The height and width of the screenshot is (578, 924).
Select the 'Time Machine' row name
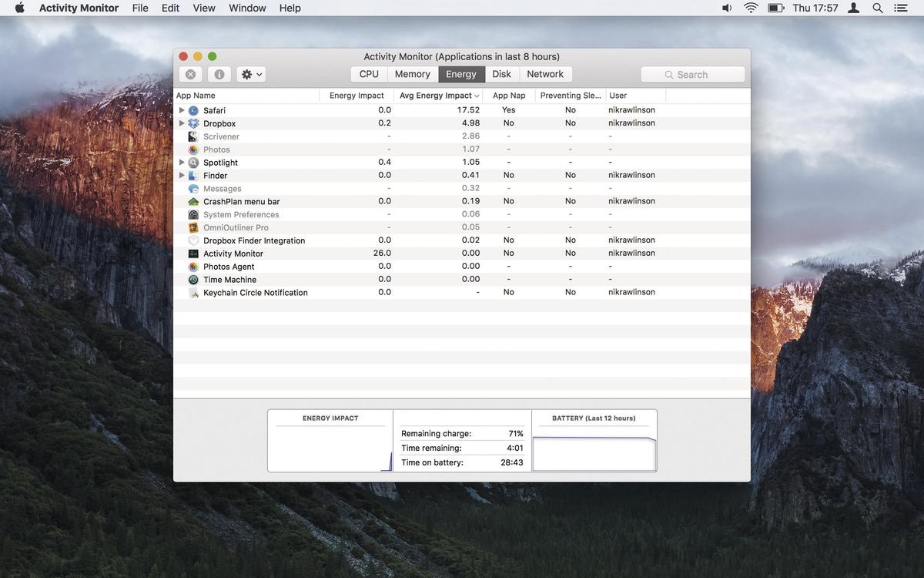point(229,280)
